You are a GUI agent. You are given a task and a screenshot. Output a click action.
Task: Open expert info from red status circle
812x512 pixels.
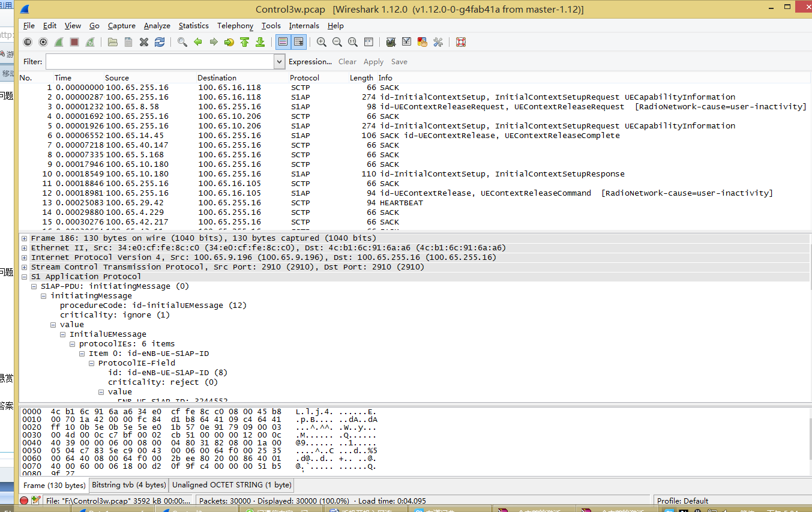(24, 501)
